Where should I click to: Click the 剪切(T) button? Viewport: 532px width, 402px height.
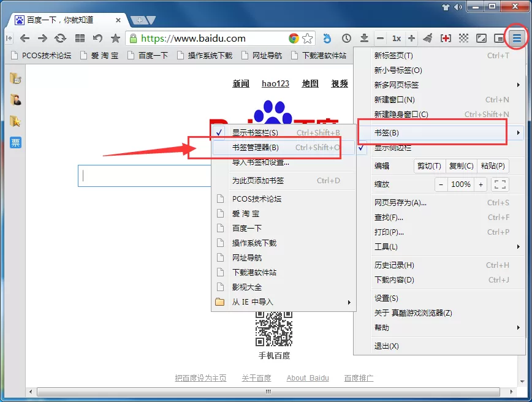[429, 166]
